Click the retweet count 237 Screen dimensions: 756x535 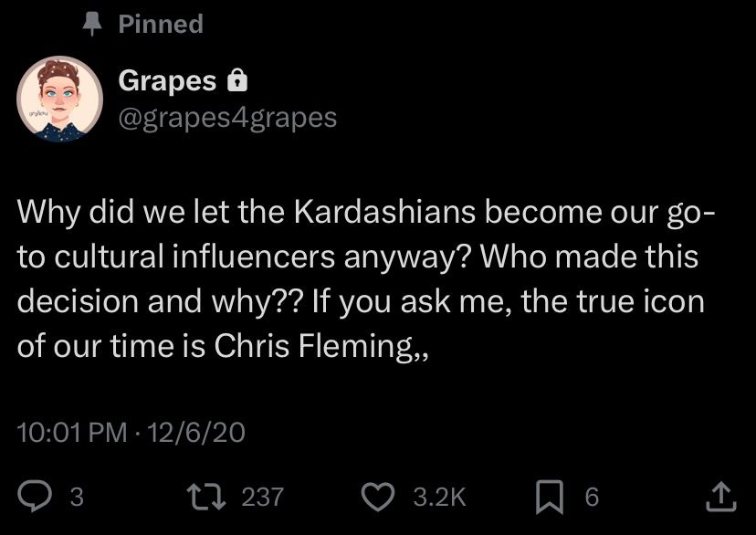262,498
